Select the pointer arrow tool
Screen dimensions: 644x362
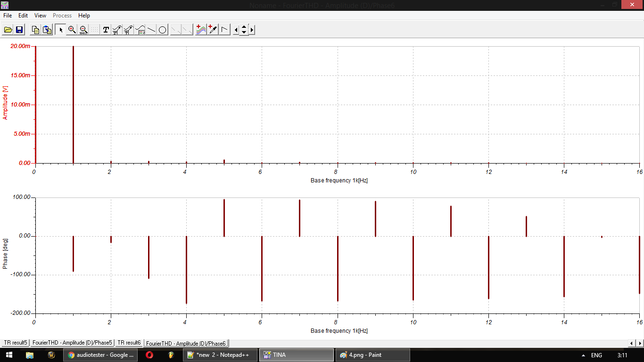60,30
